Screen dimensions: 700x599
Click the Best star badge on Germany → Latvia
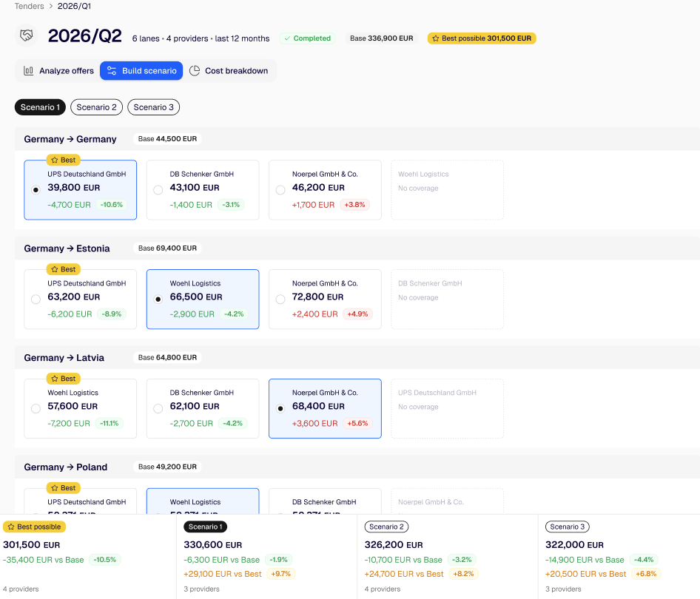pos(64,379)
